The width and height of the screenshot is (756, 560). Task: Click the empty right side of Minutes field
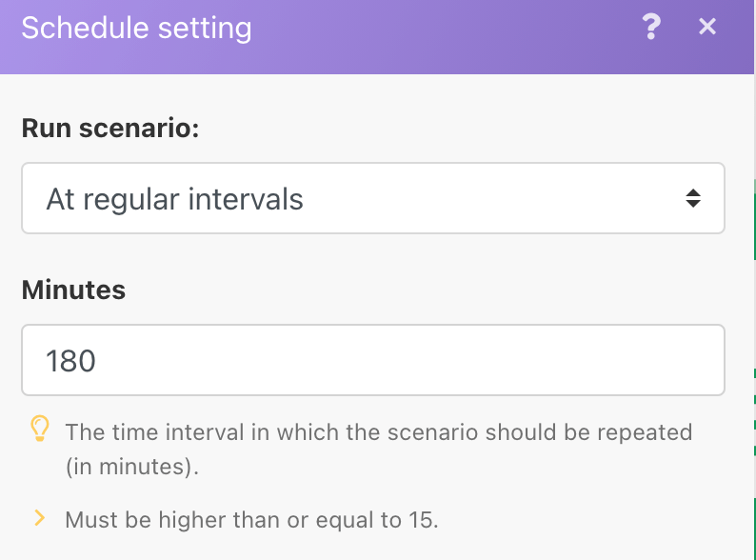coord(571,361)
